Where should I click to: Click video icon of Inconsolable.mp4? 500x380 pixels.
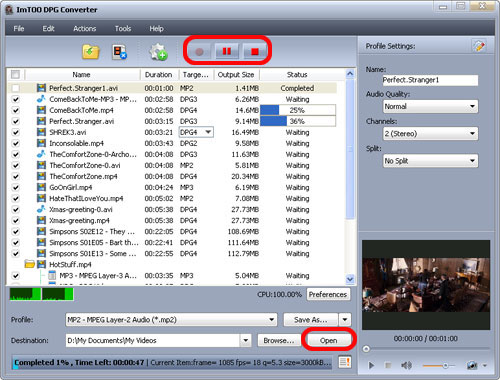(41, 143)
